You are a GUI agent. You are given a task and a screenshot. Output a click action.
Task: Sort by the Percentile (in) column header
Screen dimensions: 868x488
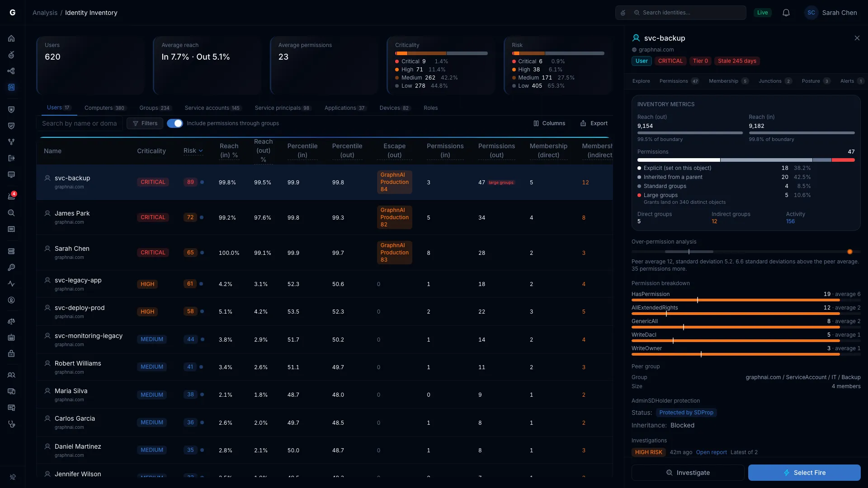(302, 150)
